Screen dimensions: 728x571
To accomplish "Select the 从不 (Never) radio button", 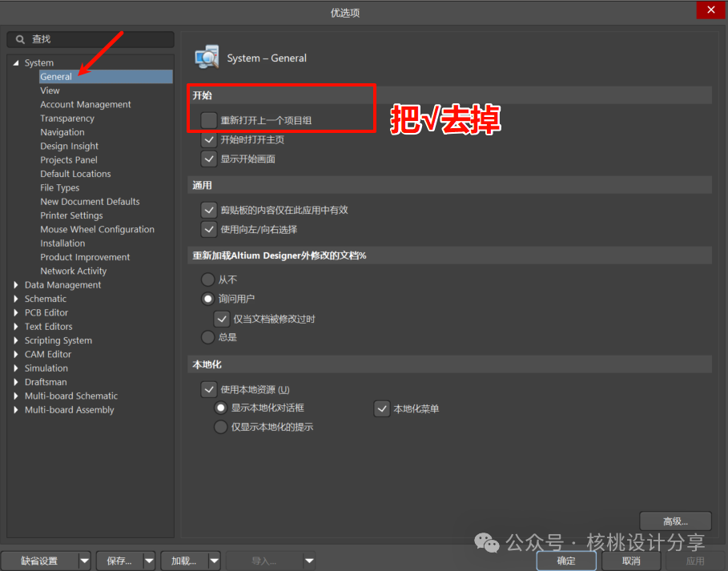I will click(208, 279).
